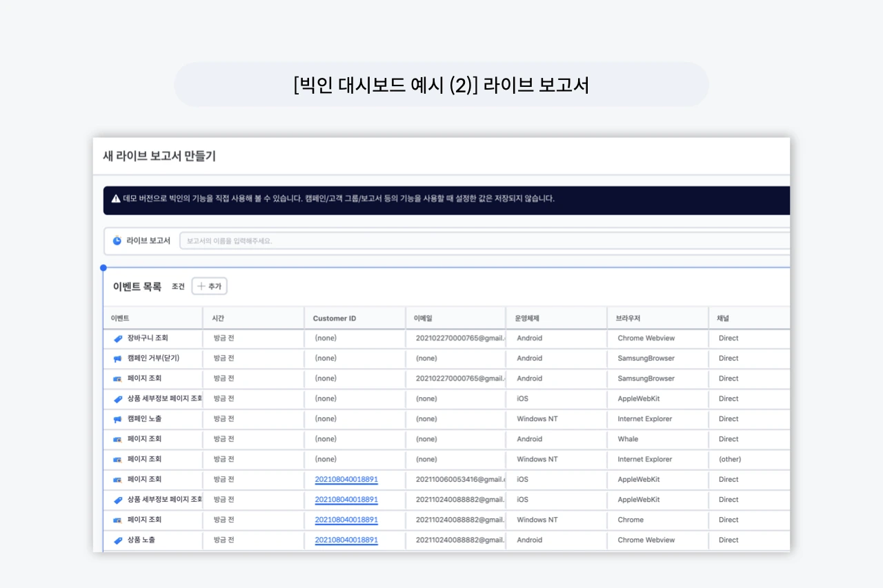Click the page icon in the (other) channel row
883x588 pixels.
point(118,459)
